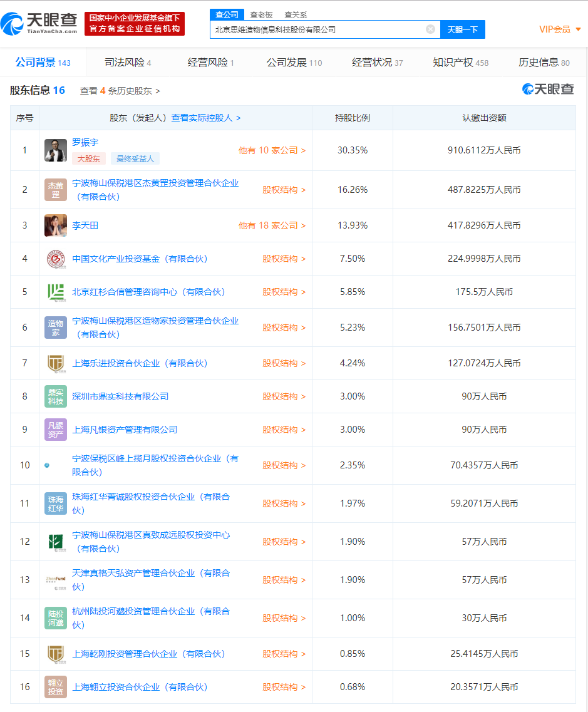Viewport: 588px width, 712px height.
Task: Open the VIP会员 dropdown menu
Action: coord(555,29)
